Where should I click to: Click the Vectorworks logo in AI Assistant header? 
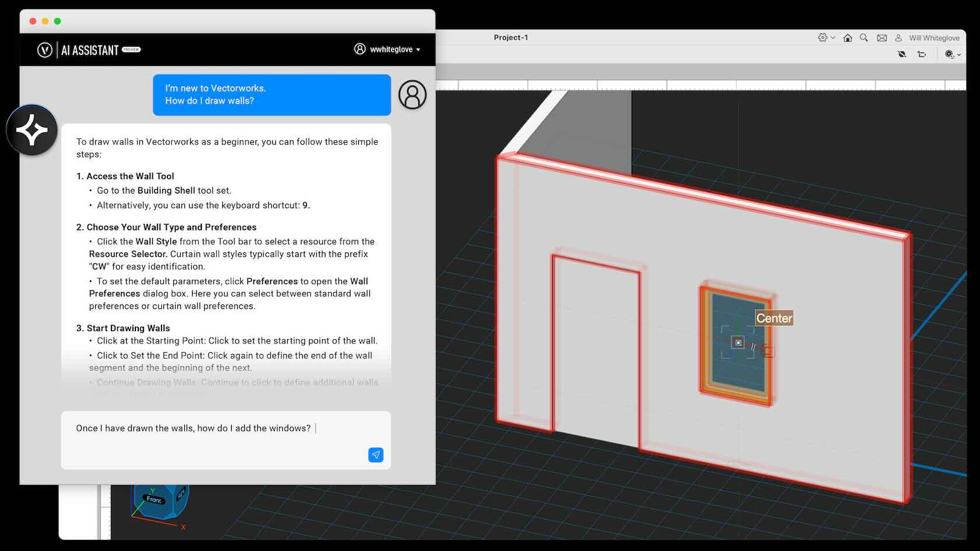[45, 50]
